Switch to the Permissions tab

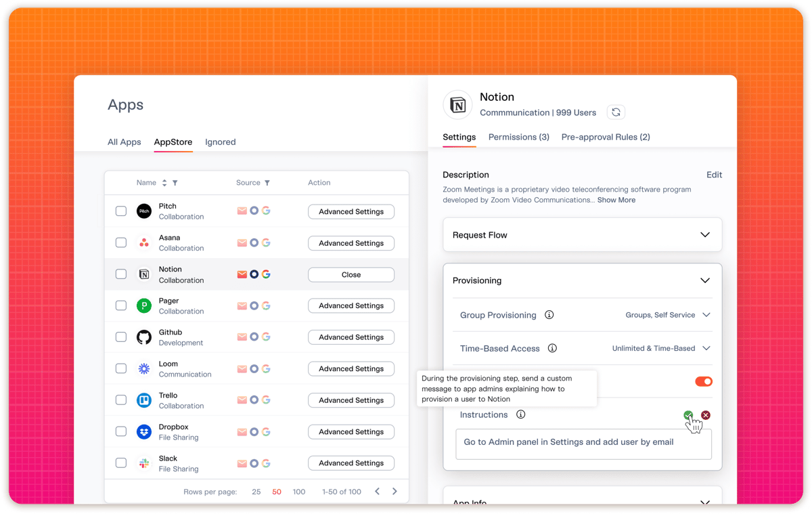coord(518,137)
